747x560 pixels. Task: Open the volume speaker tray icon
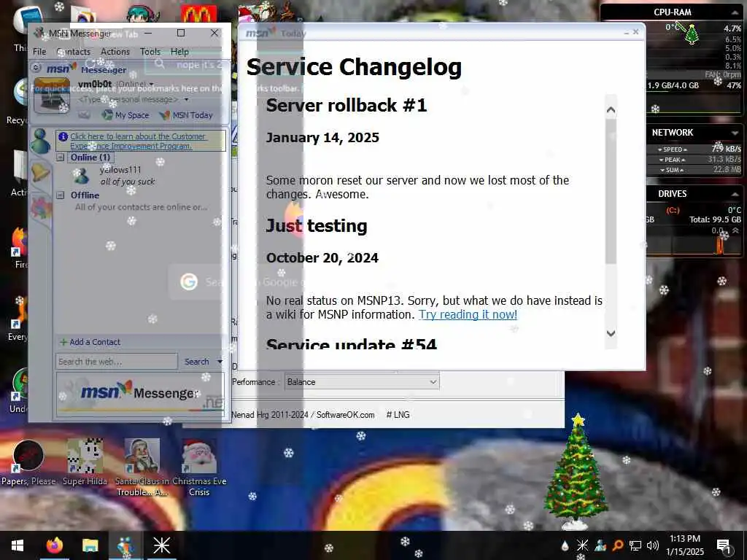tap(653, 545)
